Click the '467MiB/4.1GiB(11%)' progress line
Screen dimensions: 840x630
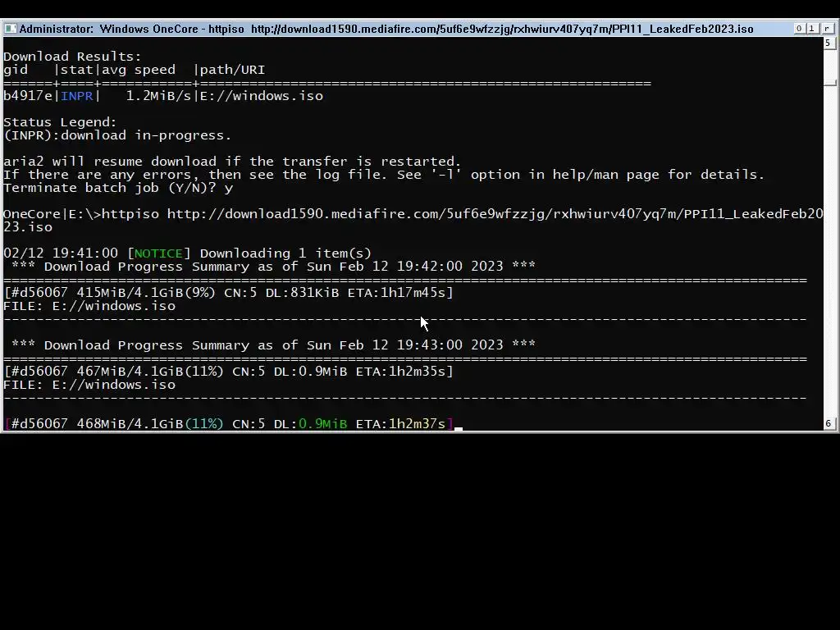pyautogui.click(x=228, y=372)
